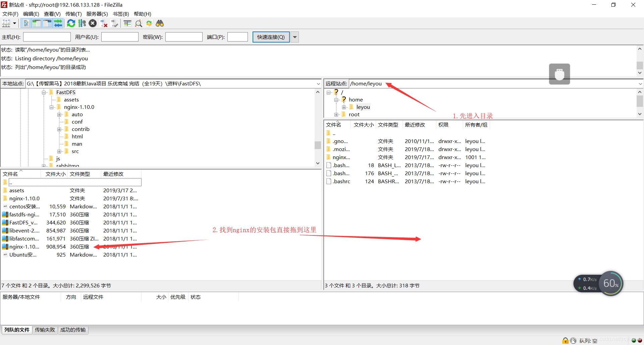Open the Site Manager dropdown arrow
644x345 pixels.
[14, 23]
